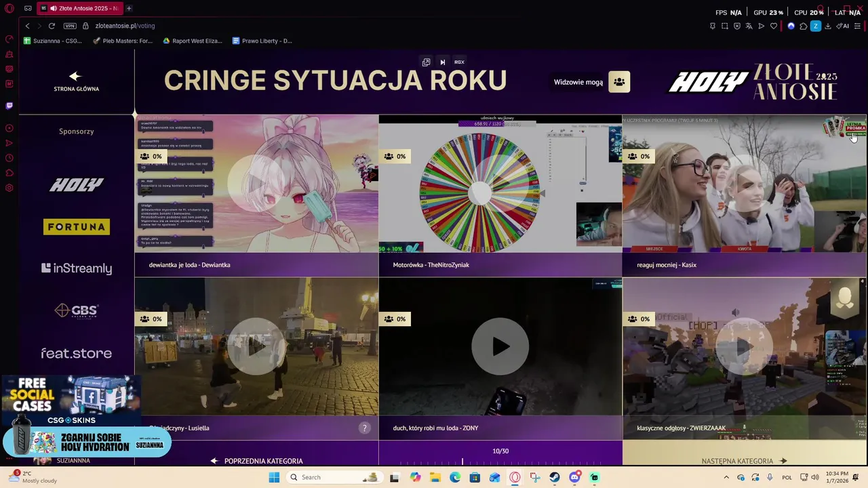The width and height of the screenshot is (868, 488).
Task: Open the downloads icon
Action: (827, 26)
